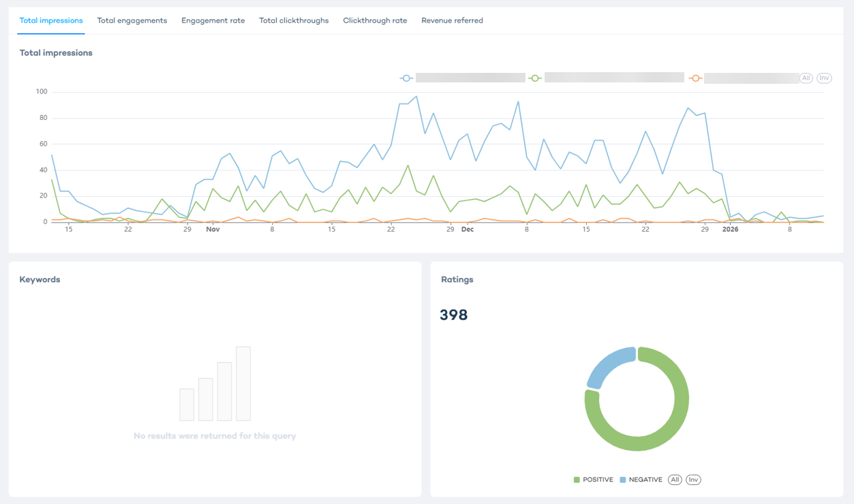Image resolution: width=854 pixels, height=504 pixels.
Task: Hide the POSITIVE ratings label
Action: point(598,480)
